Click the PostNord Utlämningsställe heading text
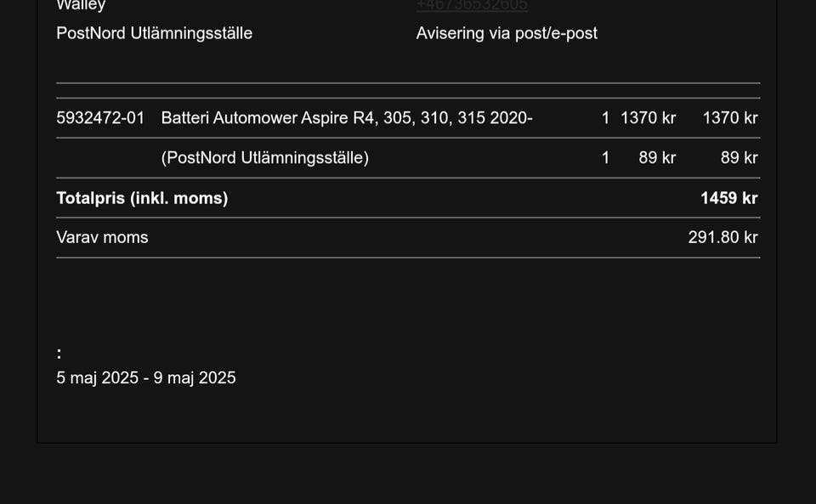The height and width of the screenshot is (504, 816). (x=154, y=33)
